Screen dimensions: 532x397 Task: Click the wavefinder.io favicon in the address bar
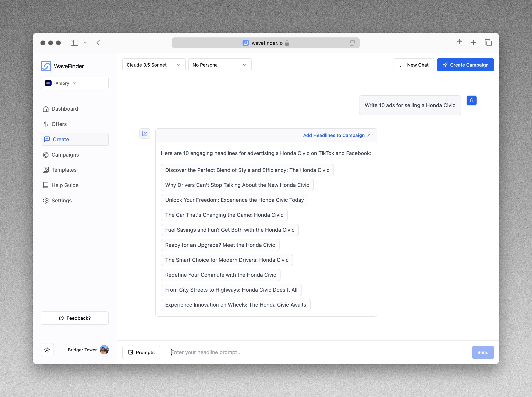tap(245, 43)
